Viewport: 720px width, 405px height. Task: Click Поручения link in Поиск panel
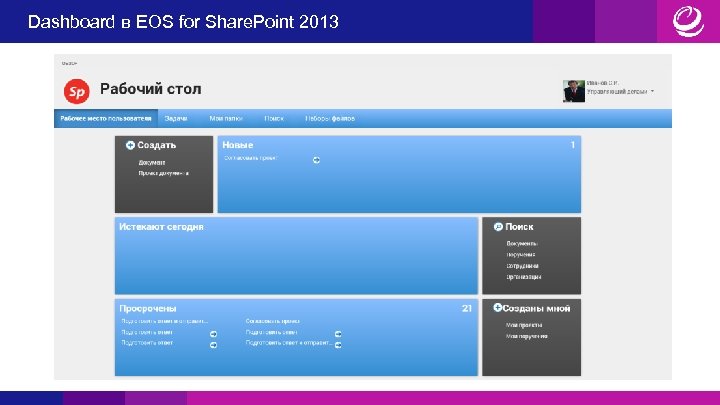(521, 254)
